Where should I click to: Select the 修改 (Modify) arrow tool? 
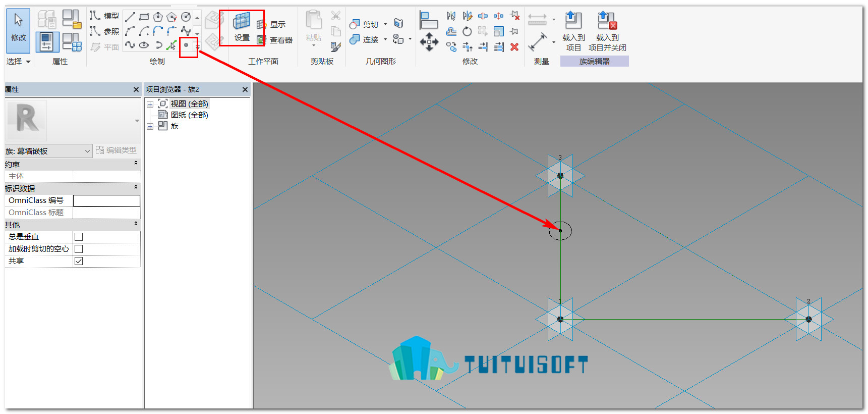[18, 30]
